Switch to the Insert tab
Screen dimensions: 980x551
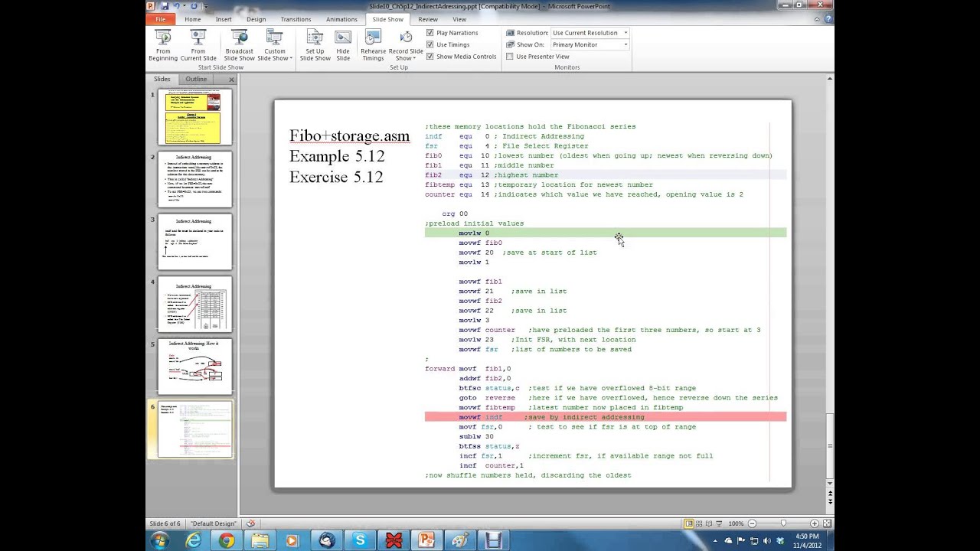click(224, 19)
